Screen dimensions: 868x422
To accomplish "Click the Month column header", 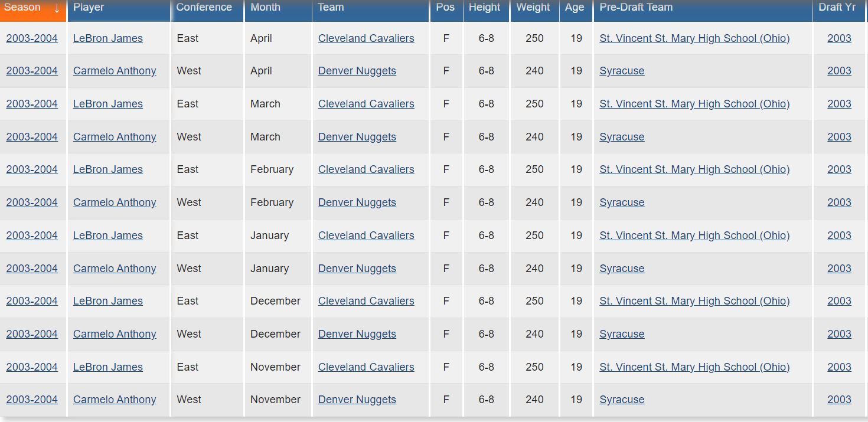I will tap(266, 7).
